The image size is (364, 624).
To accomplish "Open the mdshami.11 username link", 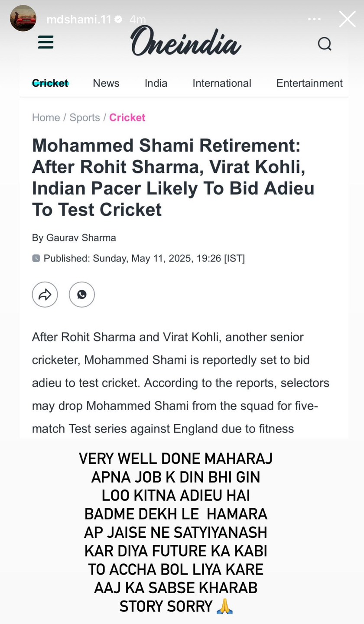I will (78, 19).
